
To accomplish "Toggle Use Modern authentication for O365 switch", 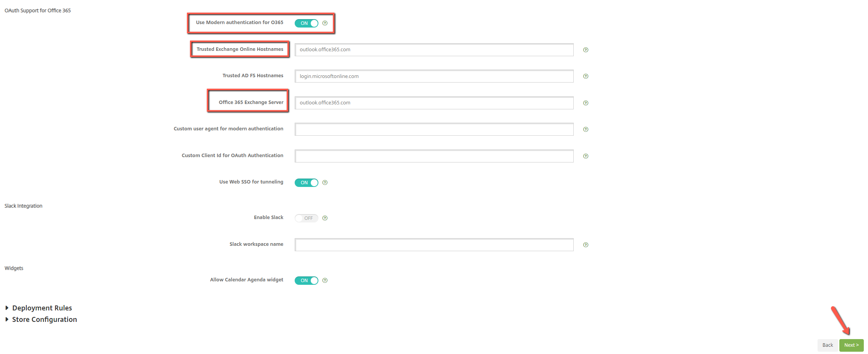I will 307,23.
